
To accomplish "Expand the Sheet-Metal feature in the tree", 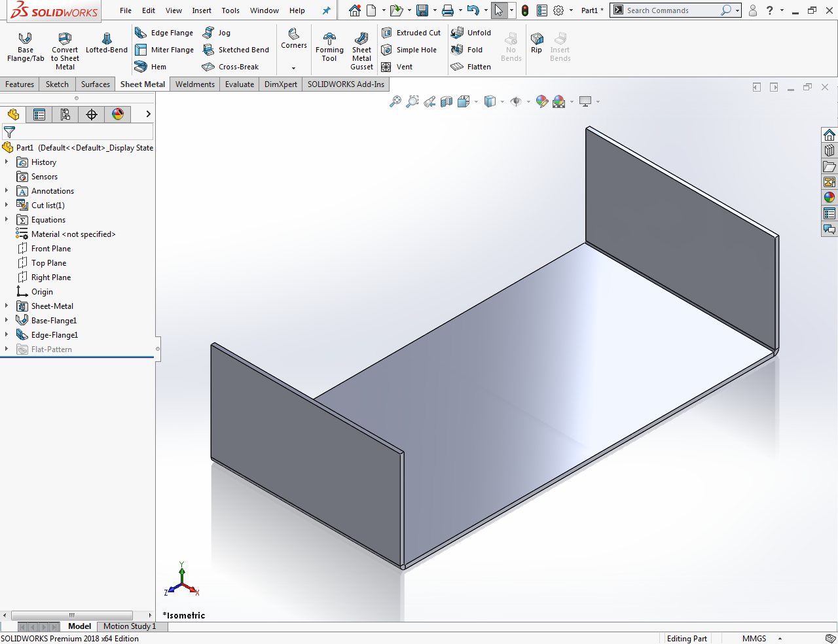I will [5, 306].
